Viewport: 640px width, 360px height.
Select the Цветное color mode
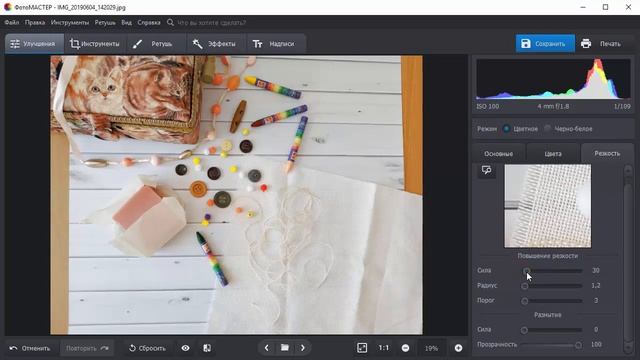coord(521,129)
